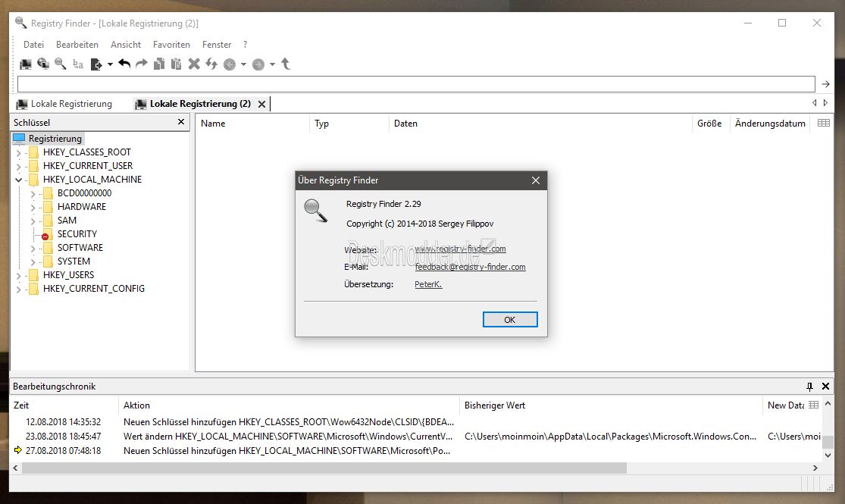
Task: Expand SYSTEM key
Action: 33,262
